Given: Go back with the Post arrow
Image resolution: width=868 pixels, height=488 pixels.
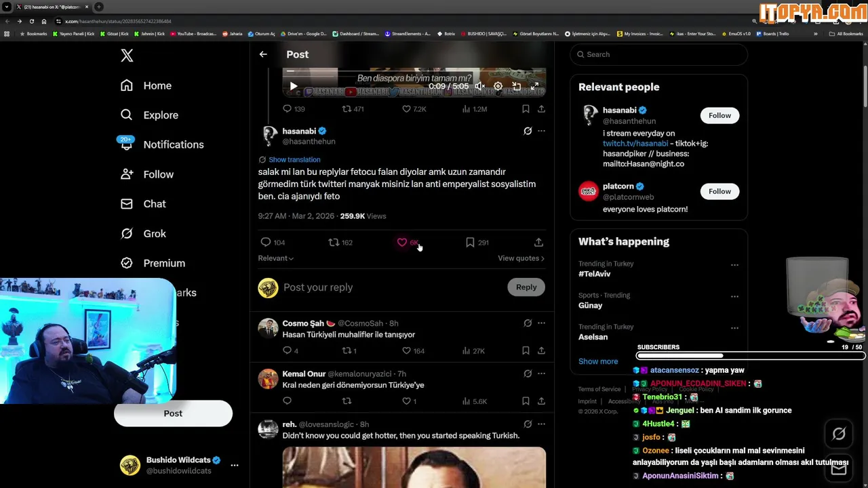Looking at the screenshot, I should pyautogui.click(x=263, y=54).
